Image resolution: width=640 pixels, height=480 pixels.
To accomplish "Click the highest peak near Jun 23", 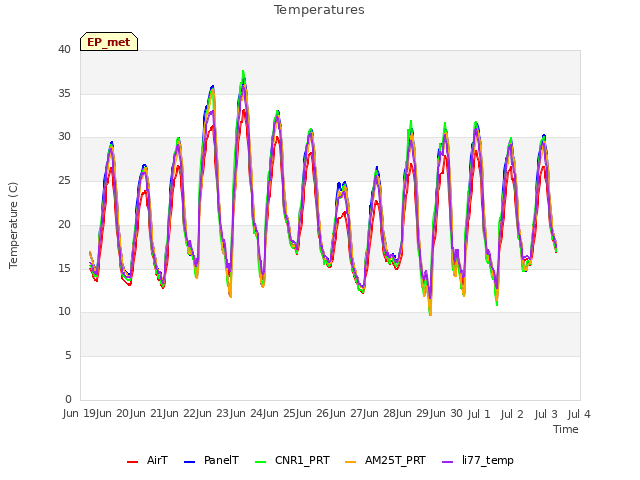I will (x=243, y=71).
